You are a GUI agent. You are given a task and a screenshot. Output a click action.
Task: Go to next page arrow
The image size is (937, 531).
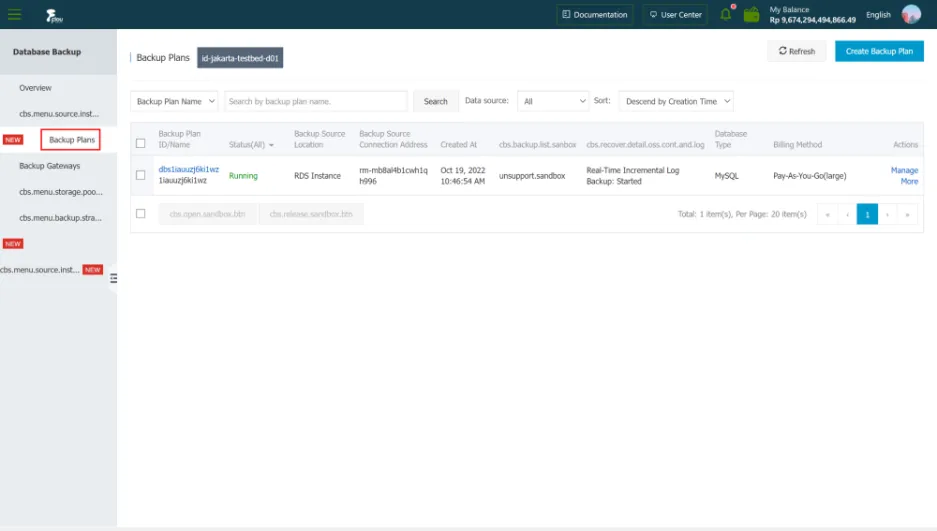pyautogui.click(x=888, y=214)
